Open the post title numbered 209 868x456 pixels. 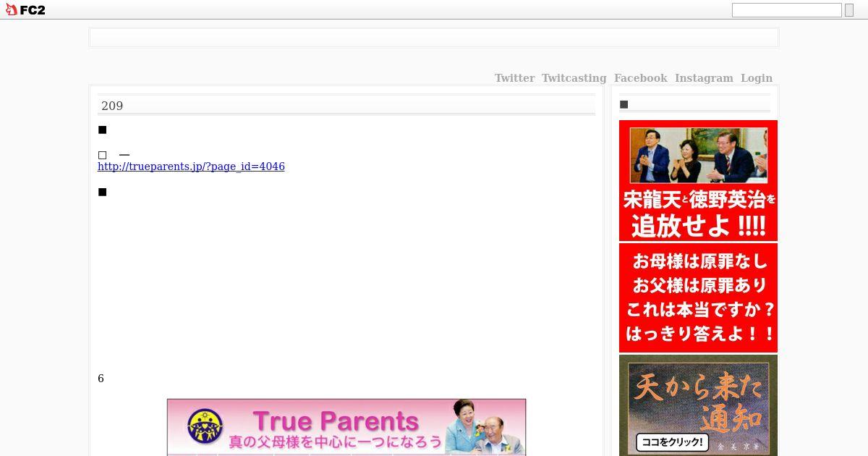pyautogui.click(x=112, y=106)
